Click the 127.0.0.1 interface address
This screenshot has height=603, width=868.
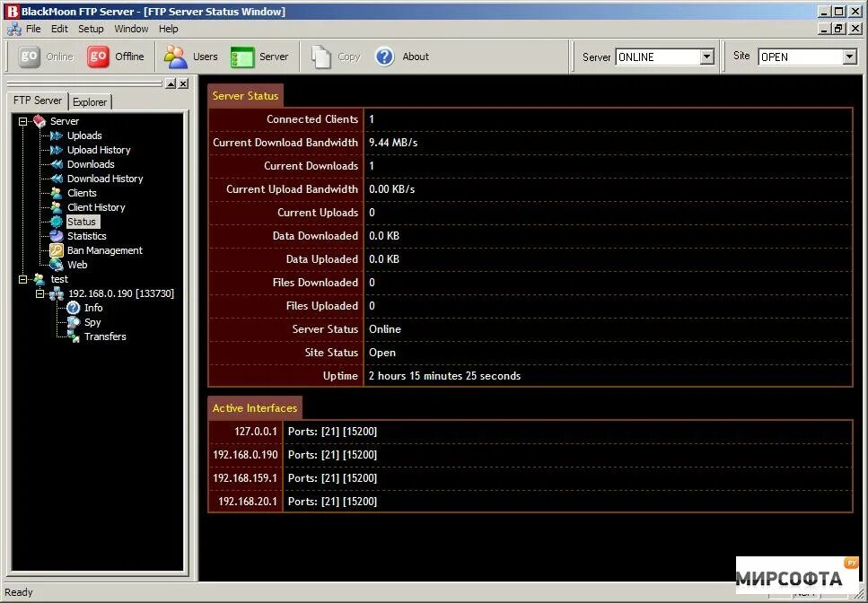coord(256,432)
